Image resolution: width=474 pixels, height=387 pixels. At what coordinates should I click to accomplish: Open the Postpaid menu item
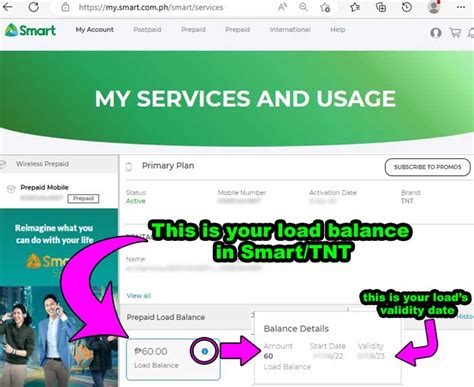coord(147,30)
